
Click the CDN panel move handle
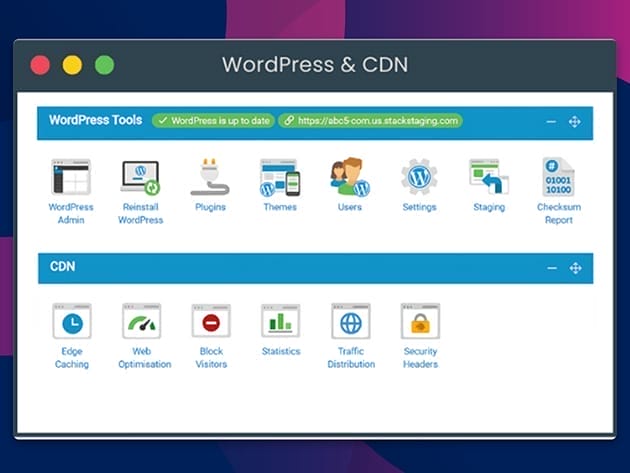[x=575, y=268]
